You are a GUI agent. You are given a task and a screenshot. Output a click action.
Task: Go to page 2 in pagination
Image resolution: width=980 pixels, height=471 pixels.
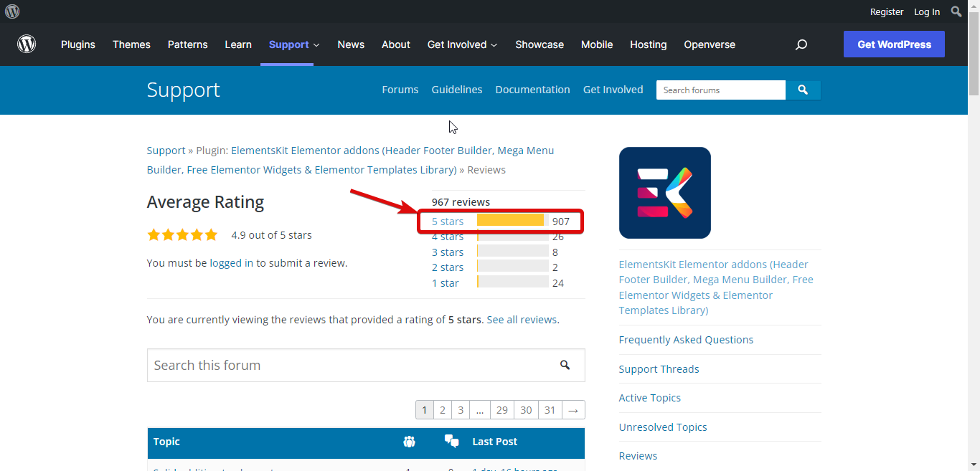443,410
